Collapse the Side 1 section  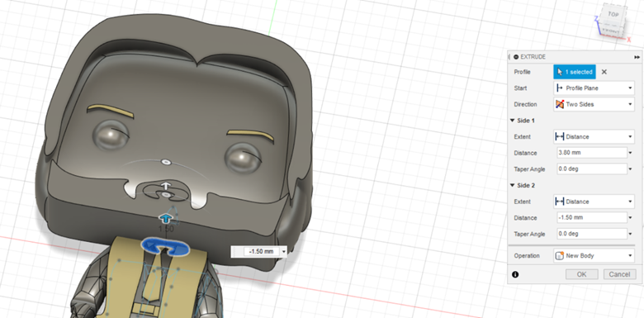click(512, 121)
